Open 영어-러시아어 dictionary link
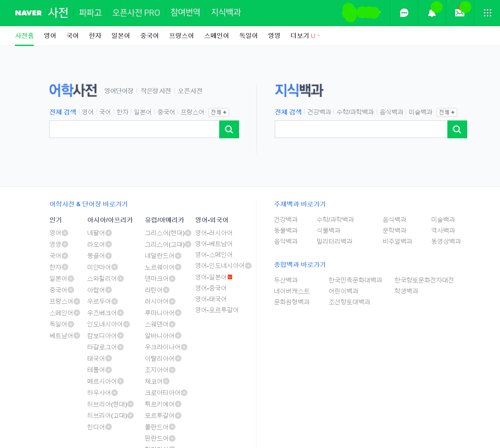 pyautogui.click(x=214, y=233)
